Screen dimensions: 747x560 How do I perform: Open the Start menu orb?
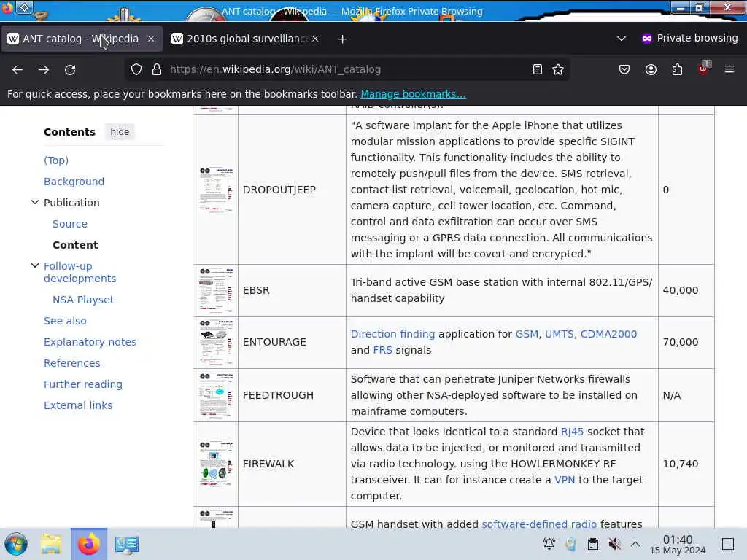tap(16, 544)
